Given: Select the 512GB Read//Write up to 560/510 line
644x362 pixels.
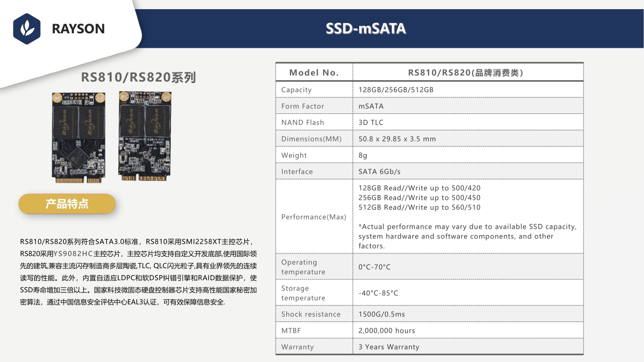Looking at the screenshot, I should point(420,208).
